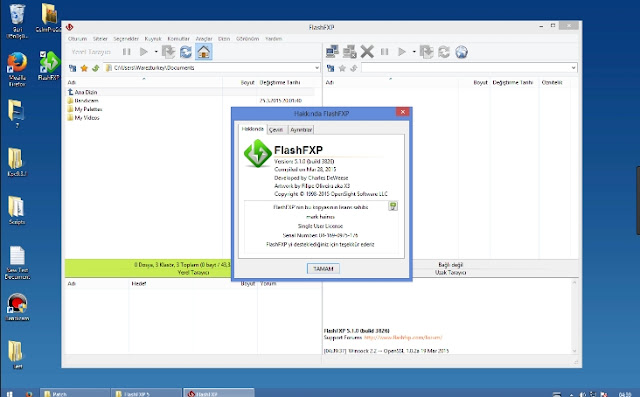Click the small license icon in About dialog
This screenshot has width=640, height=397.
point(393,206)
